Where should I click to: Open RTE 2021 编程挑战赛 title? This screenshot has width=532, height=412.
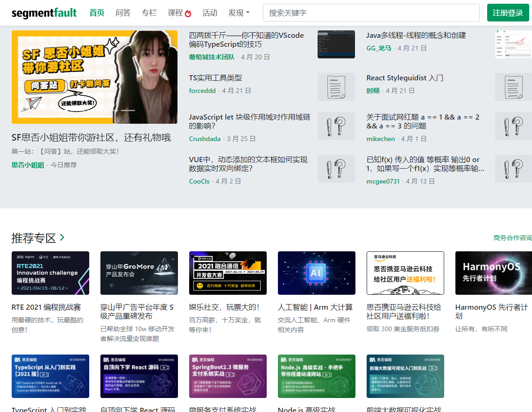click(46, 307)
